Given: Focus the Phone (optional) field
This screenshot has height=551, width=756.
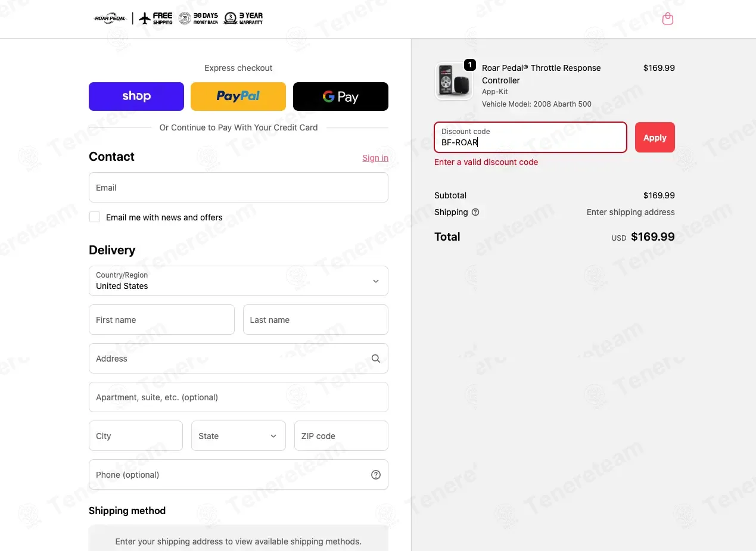Looking at the screenshot, I should 238,475.
